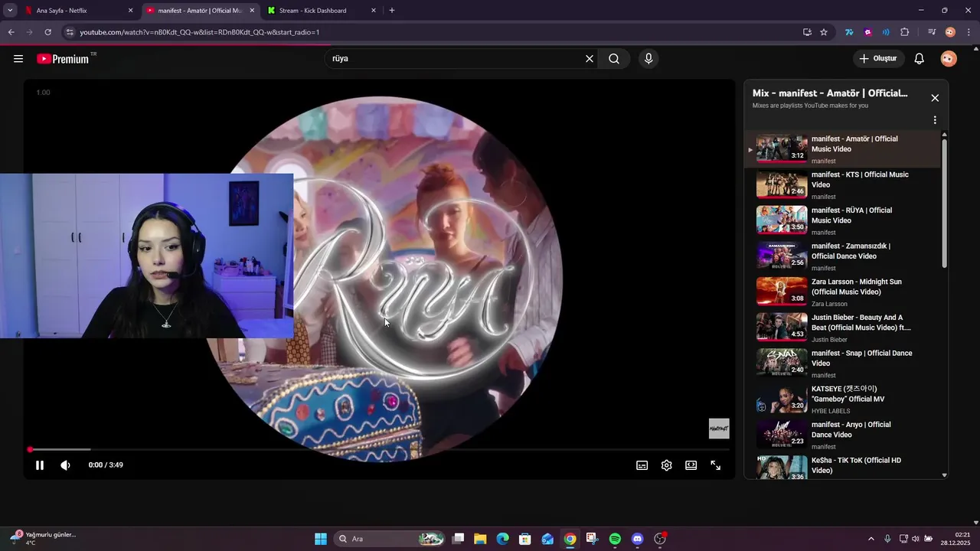Play manifest - RÜYA from the mix

(842, 221)
